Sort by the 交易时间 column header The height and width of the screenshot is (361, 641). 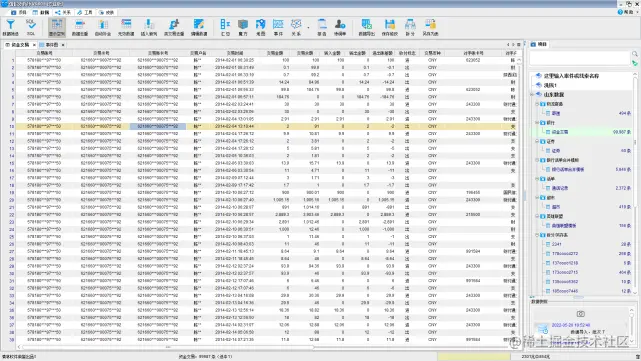click(235, 53)
